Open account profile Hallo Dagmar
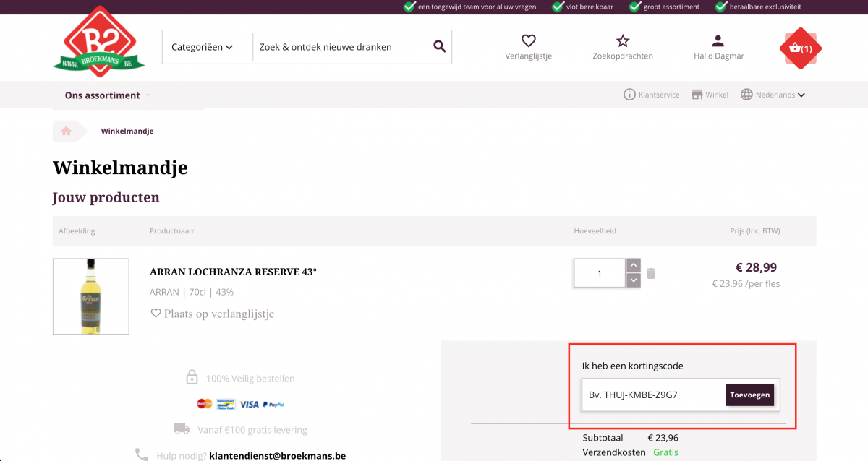 [718, 47]
